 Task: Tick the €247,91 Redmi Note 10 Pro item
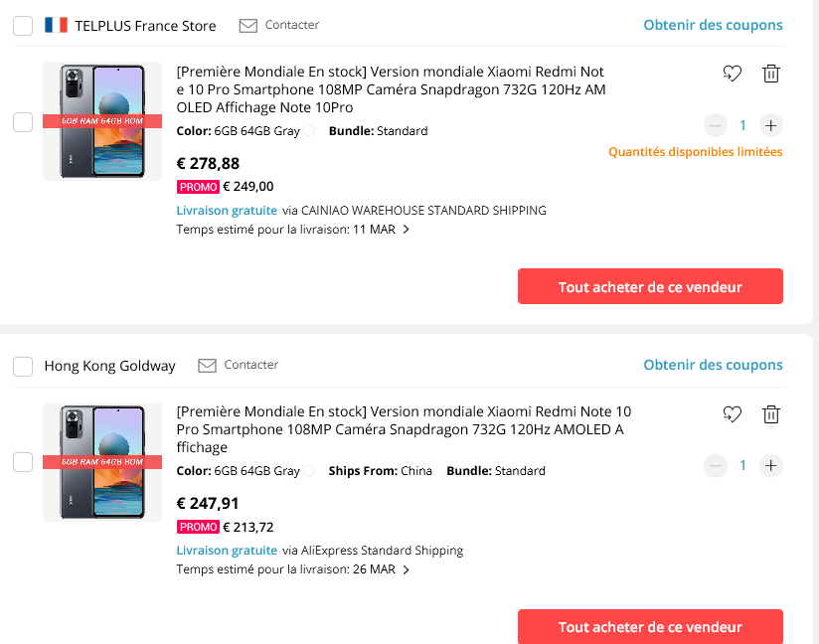23,462
